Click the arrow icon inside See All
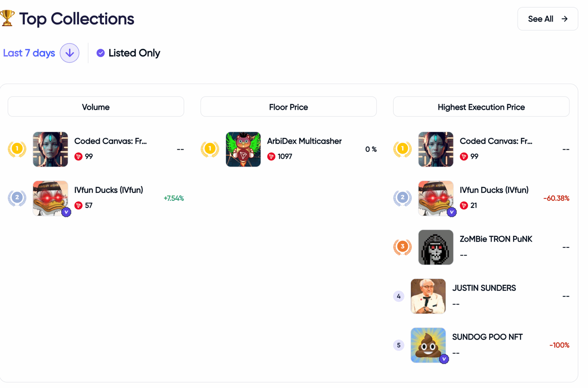This screenshot has height=388, width=588. click(x=565, y=19)
